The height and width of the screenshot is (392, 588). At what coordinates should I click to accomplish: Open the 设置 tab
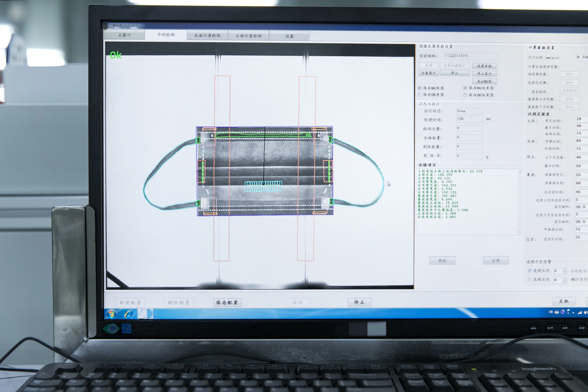[x=289, y=36]
